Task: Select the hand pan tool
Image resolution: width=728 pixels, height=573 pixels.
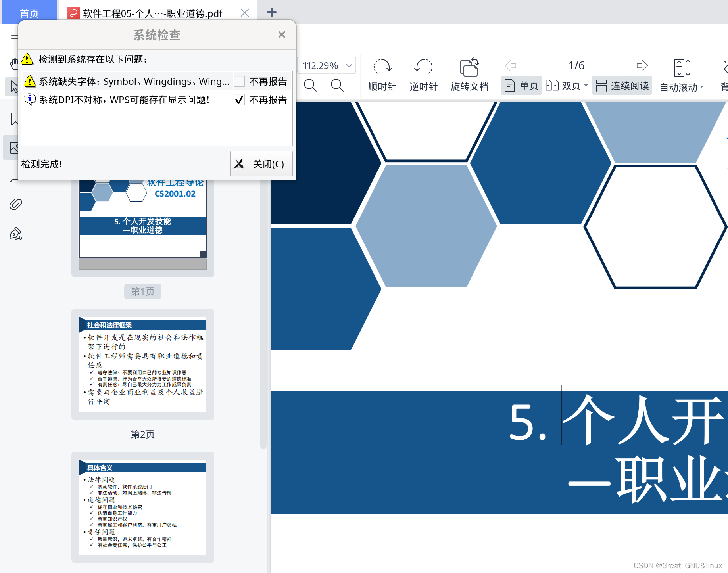Action: pos(14,64)
